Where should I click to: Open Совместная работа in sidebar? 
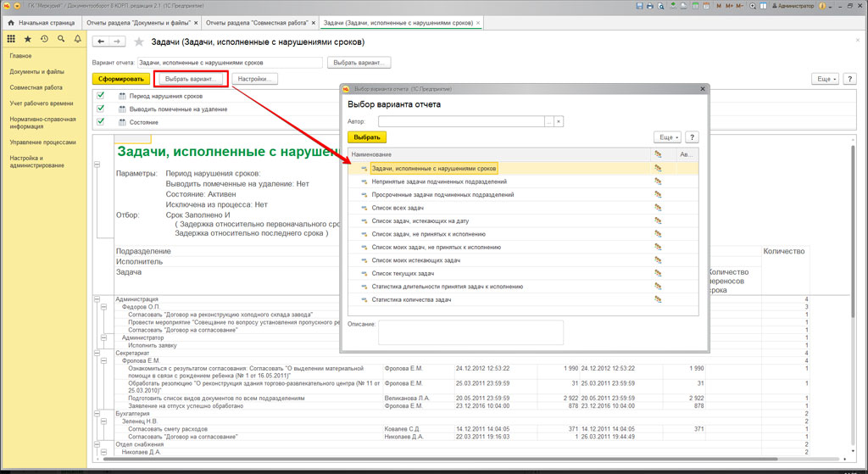36,87
